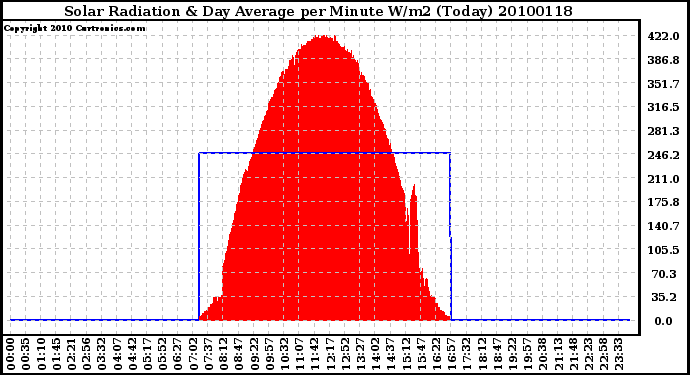Click the 12:17 time label
This screenshot has width=690, height=375.
330,354
